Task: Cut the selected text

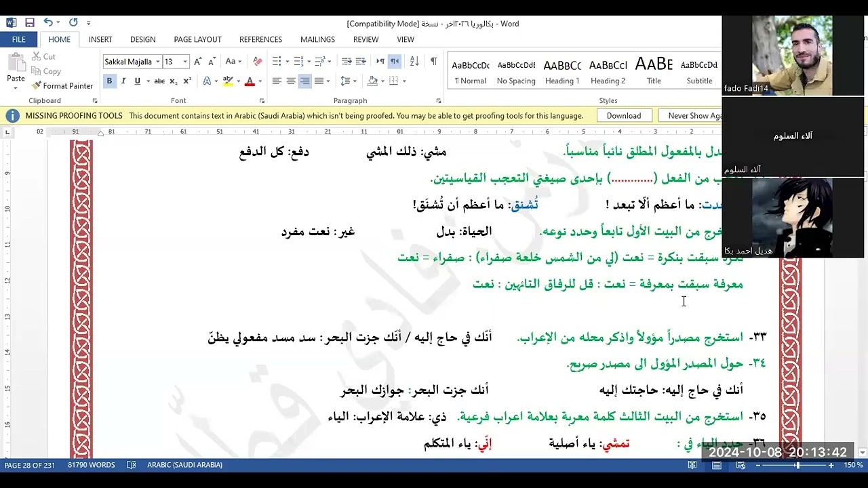Action: (43, 57)
